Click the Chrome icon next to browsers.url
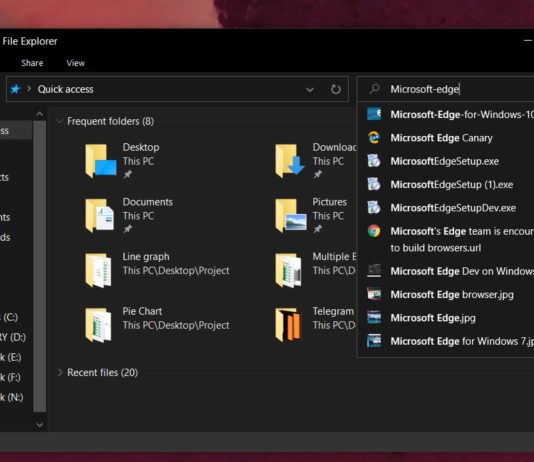The height and width of the screenshot is (462, 534). (x=374, y=231)
